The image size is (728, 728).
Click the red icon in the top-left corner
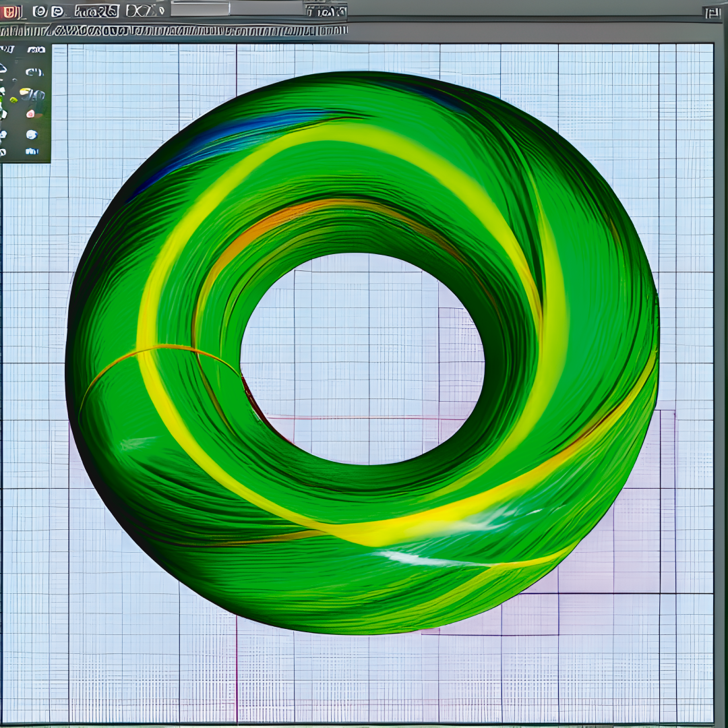point(10,11)
